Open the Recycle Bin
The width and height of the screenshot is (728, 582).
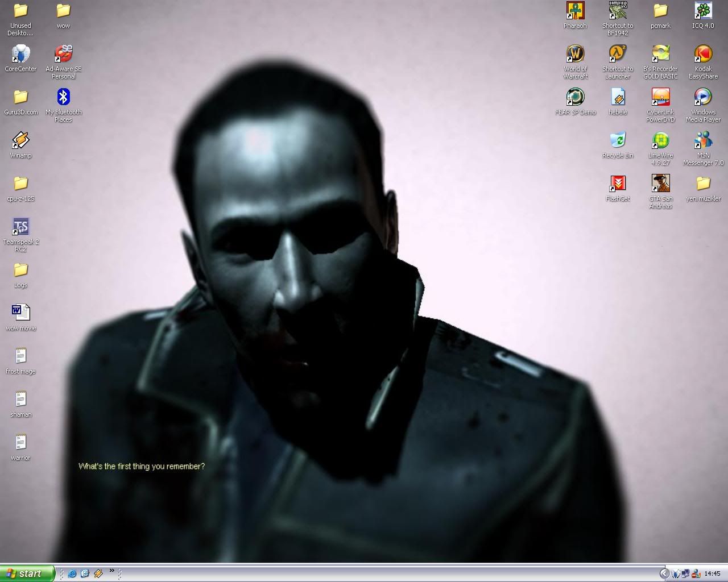(x=618, y=140)
